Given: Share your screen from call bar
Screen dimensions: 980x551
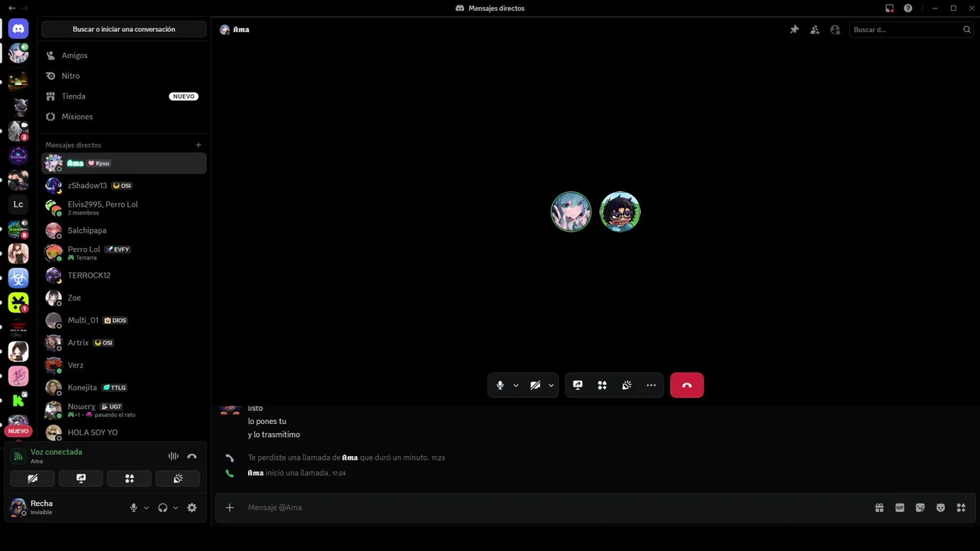Looking at the screenshot, I should [578, 385].
